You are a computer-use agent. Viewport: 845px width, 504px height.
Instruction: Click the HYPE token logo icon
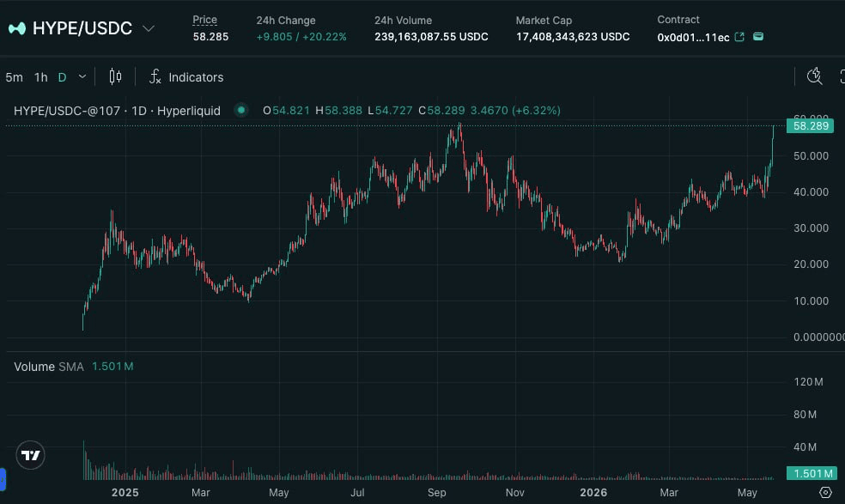[16, 28]
